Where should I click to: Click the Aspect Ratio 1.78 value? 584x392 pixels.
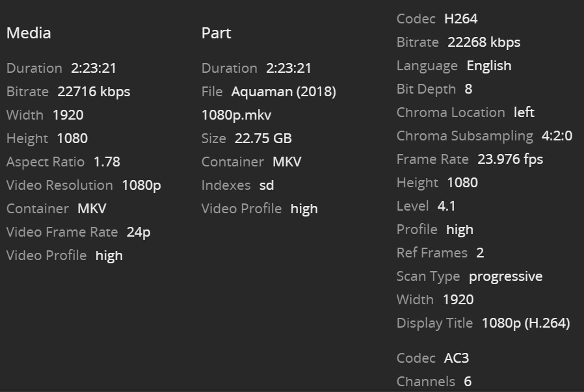point(107,162)
